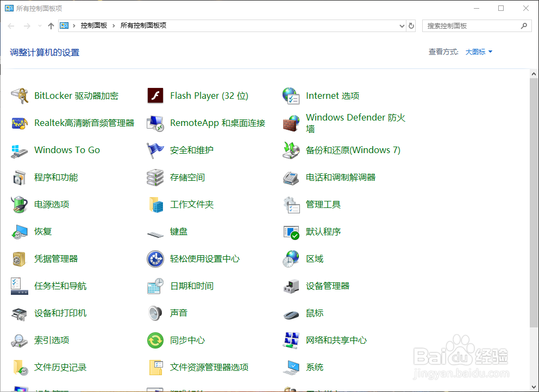Click the 安全和维护 flag icon
The width and height of the screenshot is (539, 392).
(x=155, y=150)
